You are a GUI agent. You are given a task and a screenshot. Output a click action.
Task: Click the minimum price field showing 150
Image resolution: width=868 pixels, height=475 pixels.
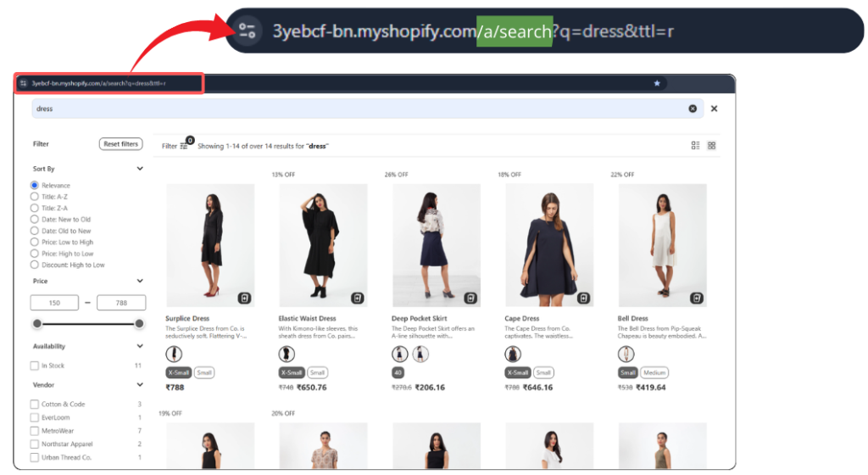tap(54, 303)
